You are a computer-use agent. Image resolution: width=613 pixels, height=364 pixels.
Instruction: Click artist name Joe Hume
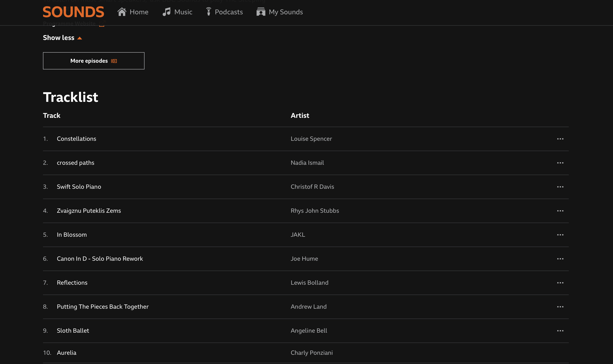pos(304,259)
